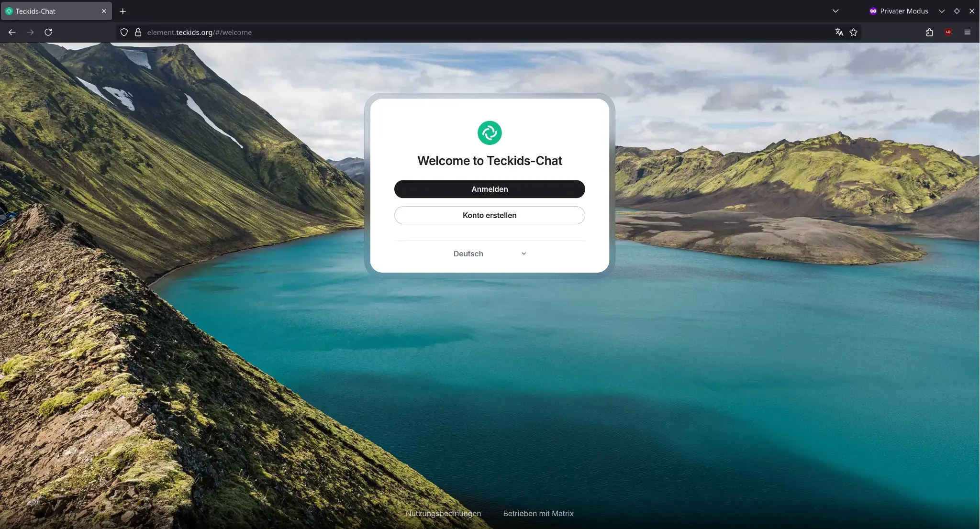The height and width of the screenshot is (529, 980).
Task: Click the browser forward arrow
Action: tap(30, 32)
